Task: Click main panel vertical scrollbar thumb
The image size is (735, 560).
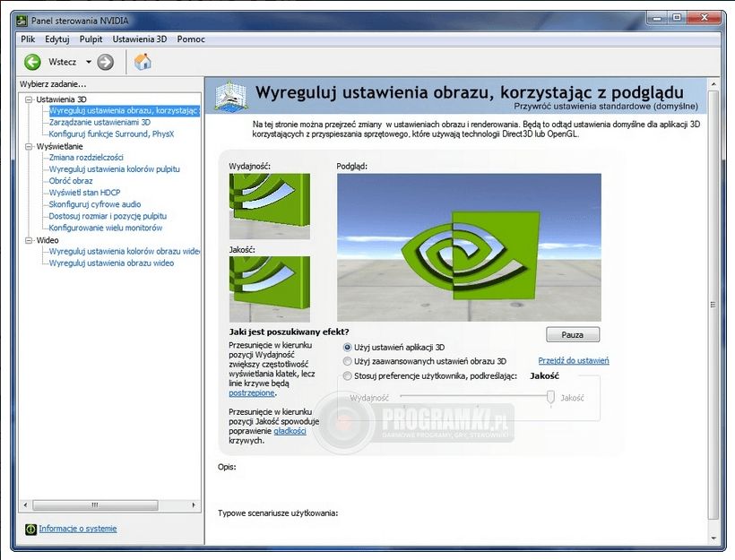Action: coord(713,305)
